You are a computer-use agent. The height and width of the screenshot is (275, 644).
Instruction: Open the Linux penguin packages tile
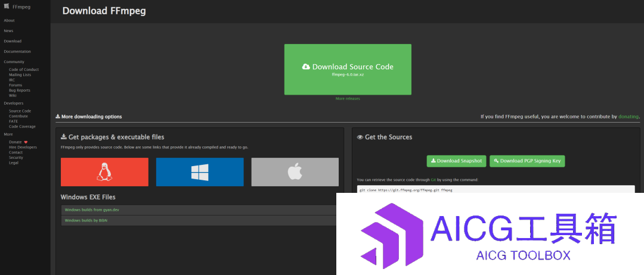point(104,172)
